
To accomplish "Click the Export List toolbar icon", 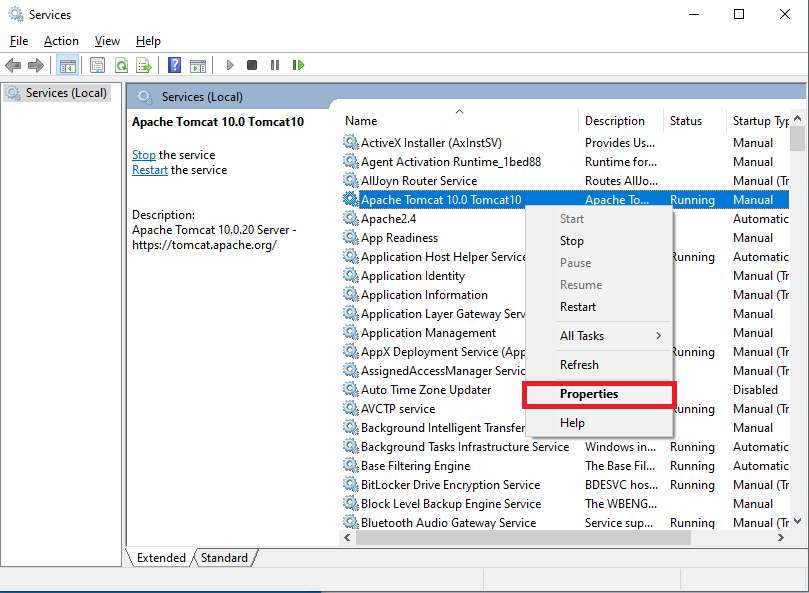I will (144, 66).
